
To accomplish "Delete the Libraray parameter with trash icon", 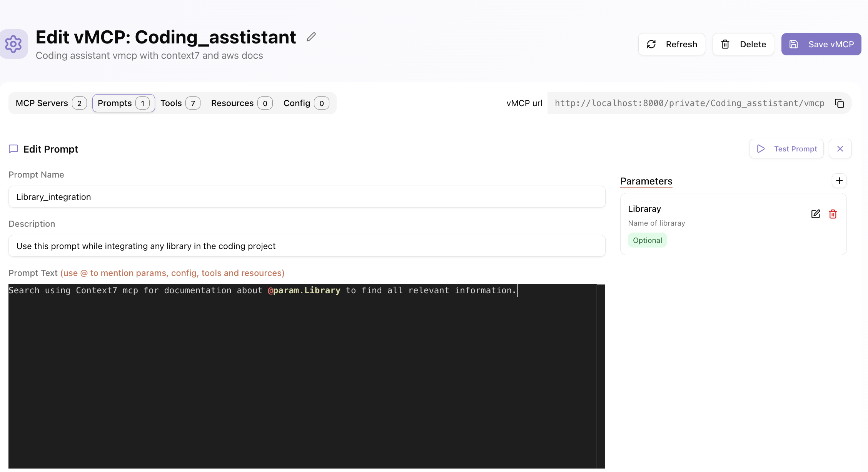I will (x=833, y=214).
